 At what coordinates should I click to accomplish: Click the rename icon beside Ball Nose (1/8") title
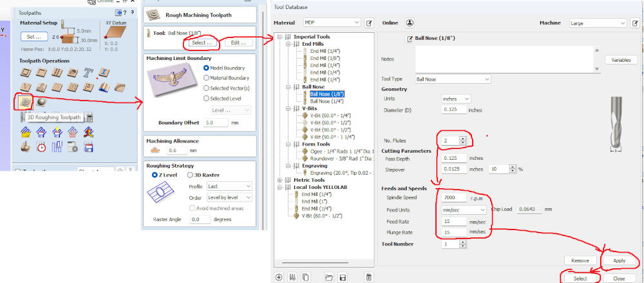(410, 39)
